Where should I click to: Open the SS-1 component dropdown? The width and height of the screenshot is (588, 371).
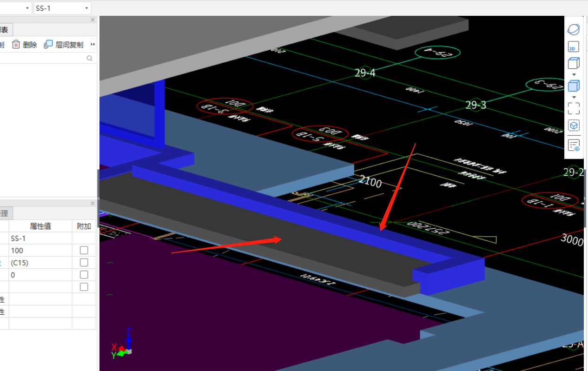pos(62,8)
